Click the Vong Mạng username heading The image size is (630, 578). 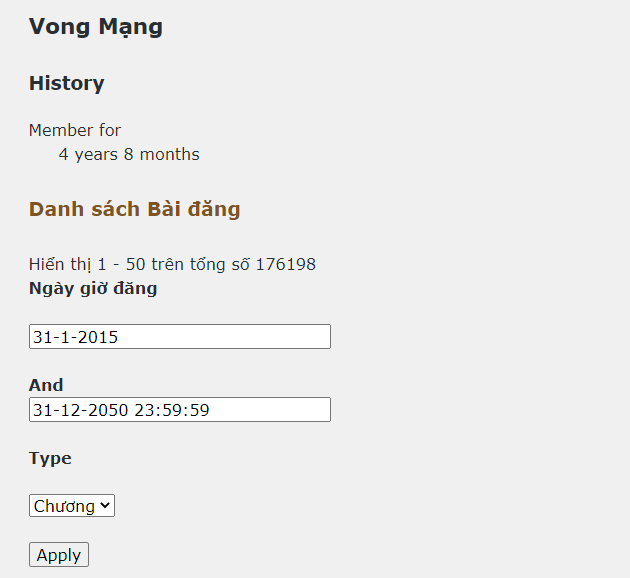click(x=96, y=27)
